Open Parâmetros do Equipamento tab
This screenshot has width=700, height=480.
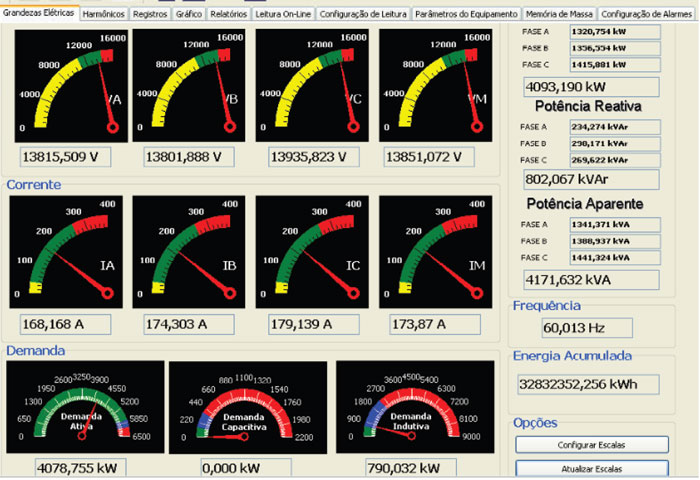click(465, 15)
